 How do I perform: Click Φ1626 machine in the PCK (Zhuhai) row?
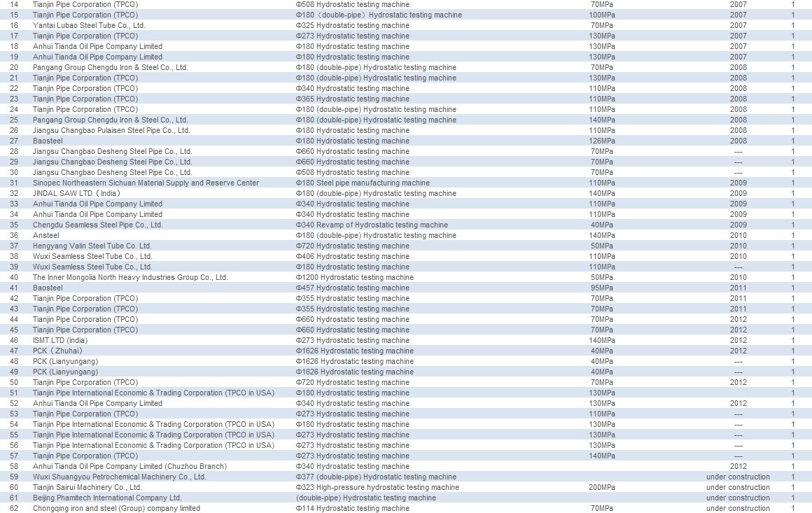(x=355, y=351)
